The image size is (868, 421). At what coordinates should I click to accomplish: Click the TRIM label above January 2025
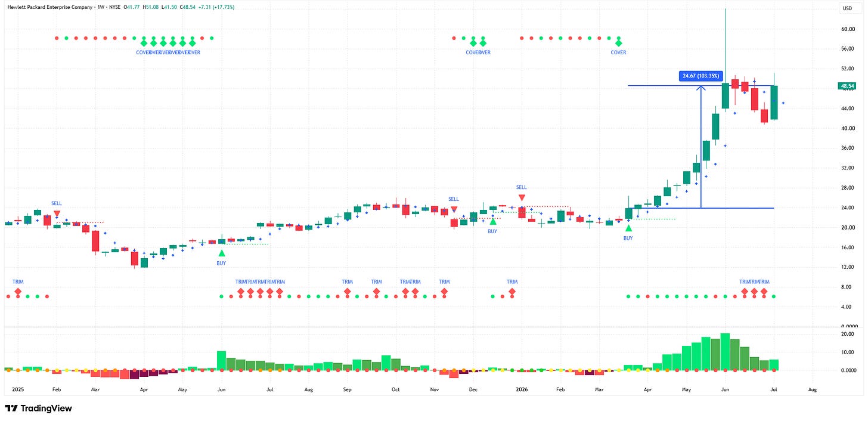18,281
